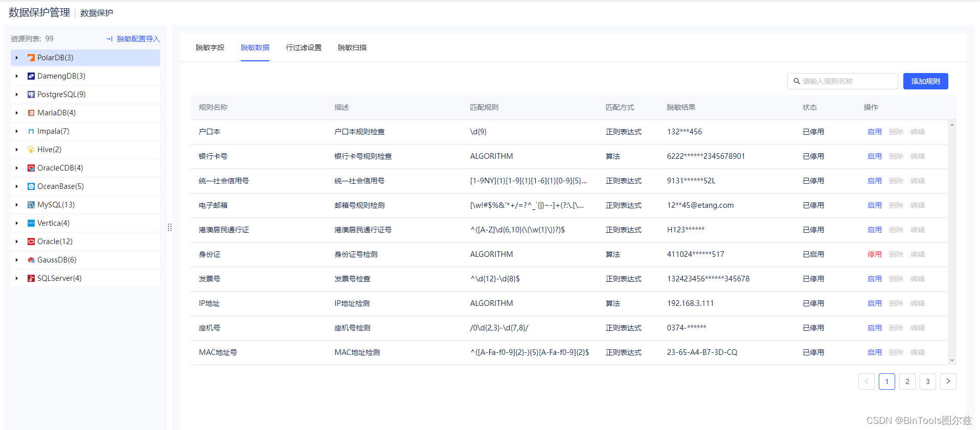
Task: Click the 规则名称 column header
Action: pos(213,107)
